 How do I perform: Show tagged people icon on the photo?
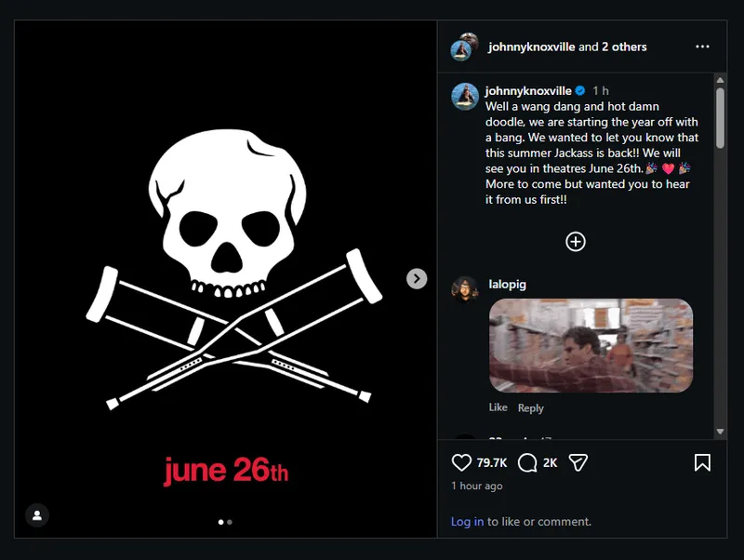click(x=36, y=514)
